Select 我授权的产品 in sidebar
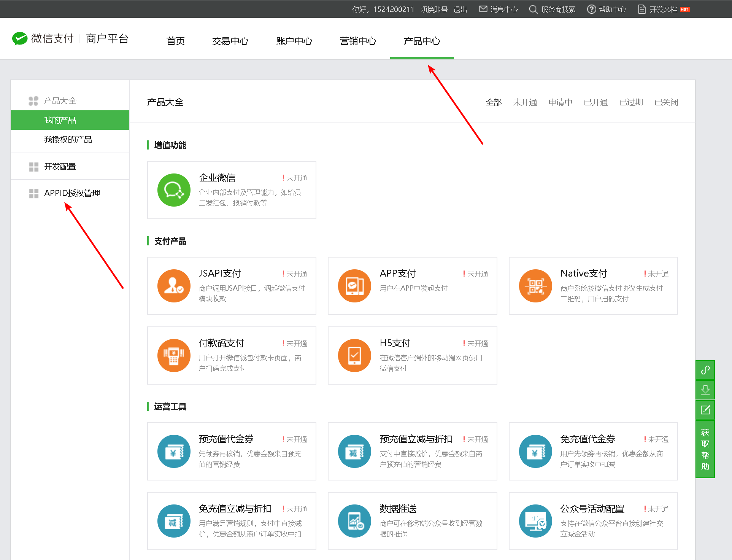The height and width of the screenshot is (560, 732). tap(68, 140)
